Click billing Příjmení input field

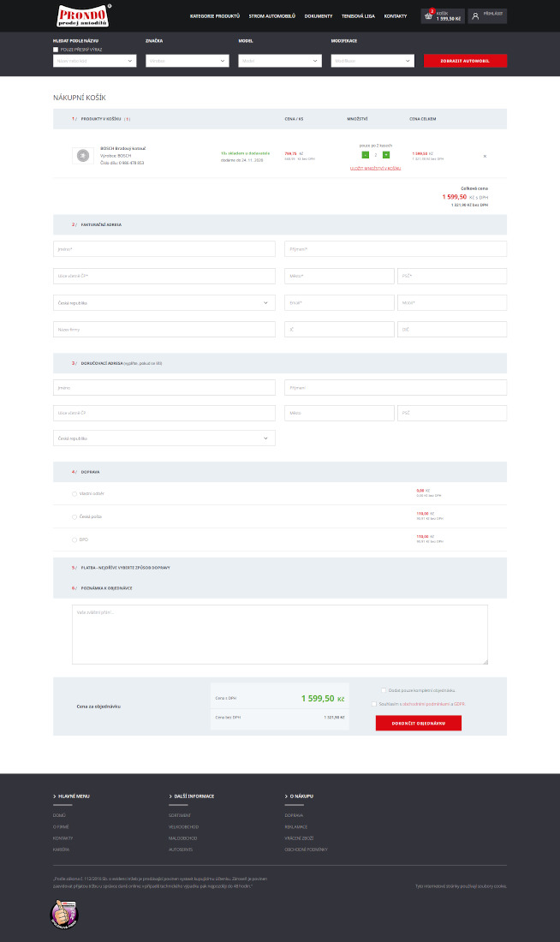tap(396, 248)
